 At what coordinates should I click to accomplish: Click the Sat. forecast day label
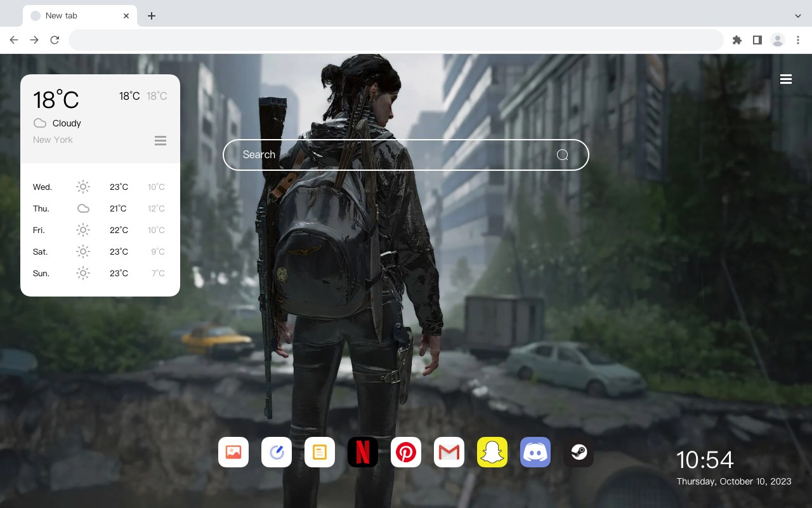41,251
